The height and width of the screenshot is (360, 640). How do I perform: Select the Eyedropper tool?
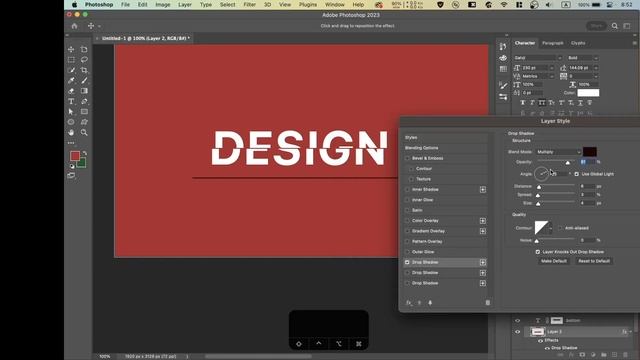coord(71,80)
